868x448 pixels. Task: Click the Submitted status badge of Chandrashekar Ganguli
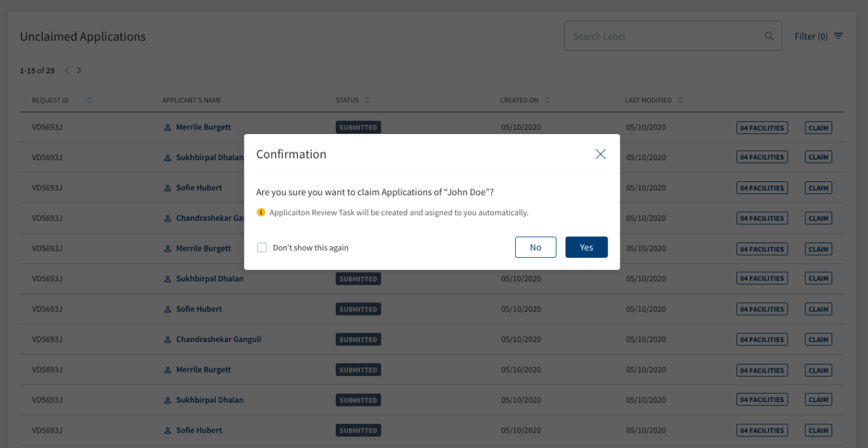point(358,340)
